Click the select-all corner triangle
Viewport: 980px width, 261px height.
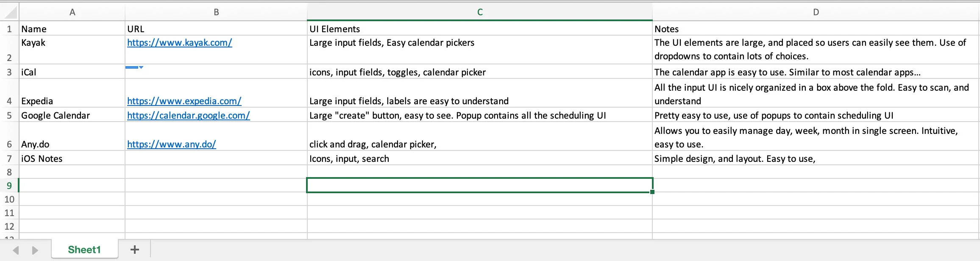click(x=10, y=12)
